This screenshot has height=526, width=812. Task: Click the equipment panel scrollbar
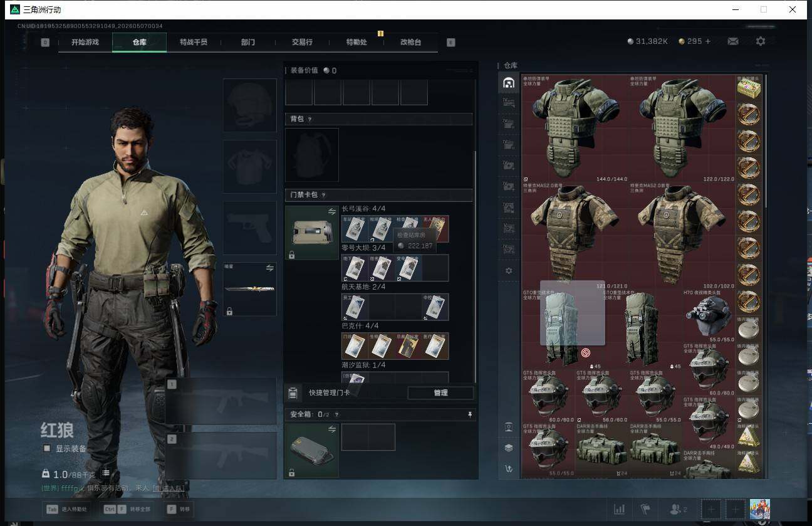point(475,266)
